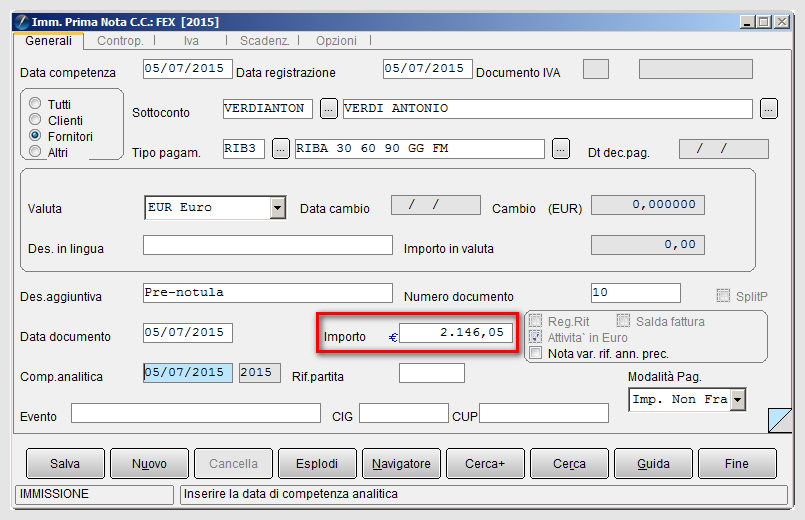Image resolution: width=805 pixels, height=520 pixels.
Task: Click the Dt dec.pag. date field
Action: coord(724,149)
